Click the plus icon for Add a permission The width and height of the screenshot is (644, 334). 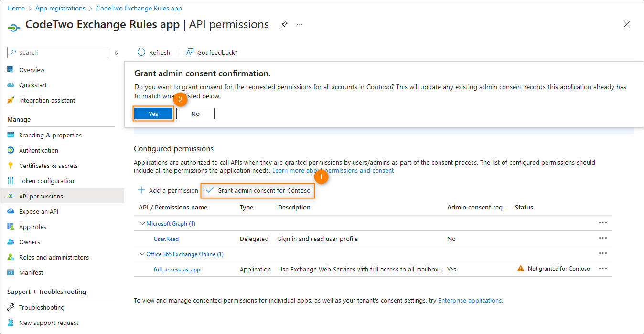[141, 190]
